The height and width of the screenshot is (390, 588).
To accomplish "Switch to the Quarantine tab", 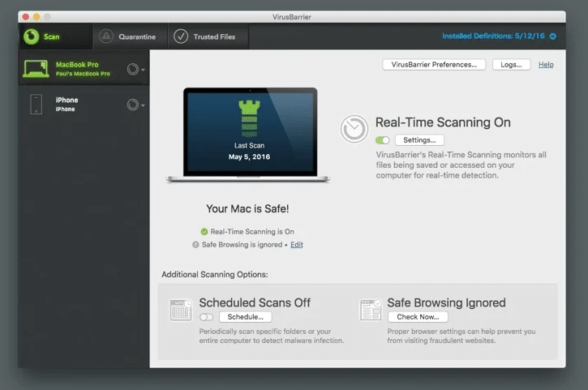I will [131, 36].
